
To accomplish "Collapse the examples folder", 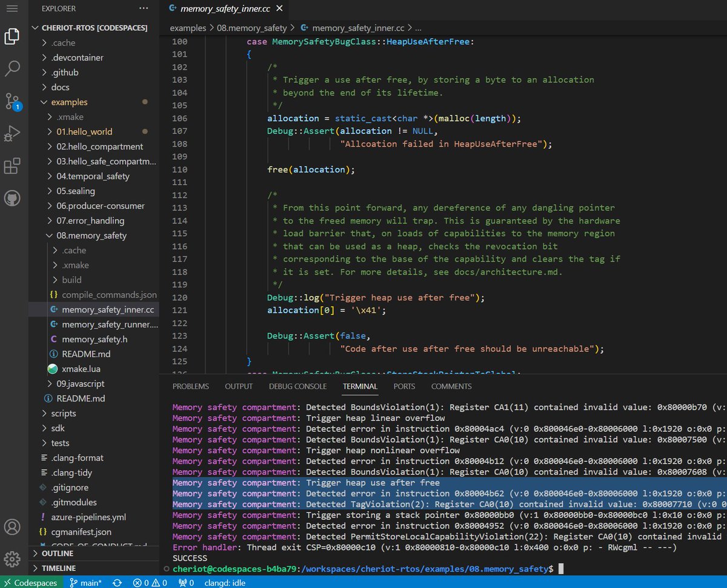I will pos(93,102).
